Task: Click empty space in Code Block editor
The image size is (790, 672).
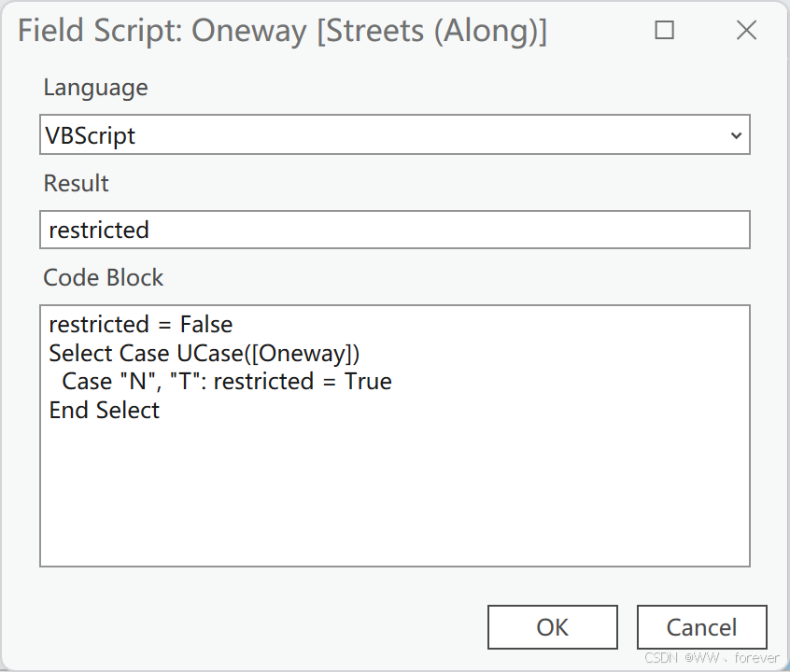Action: click(394, 494)
